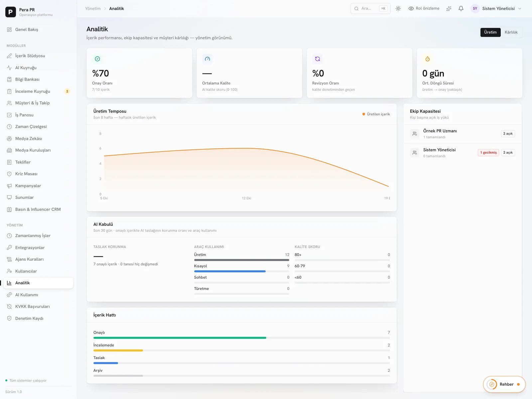The width and height of the screenshot is (532, 399).
Task: Click the Döngü Süresi stopwatch icon
Action: (428, 59)
